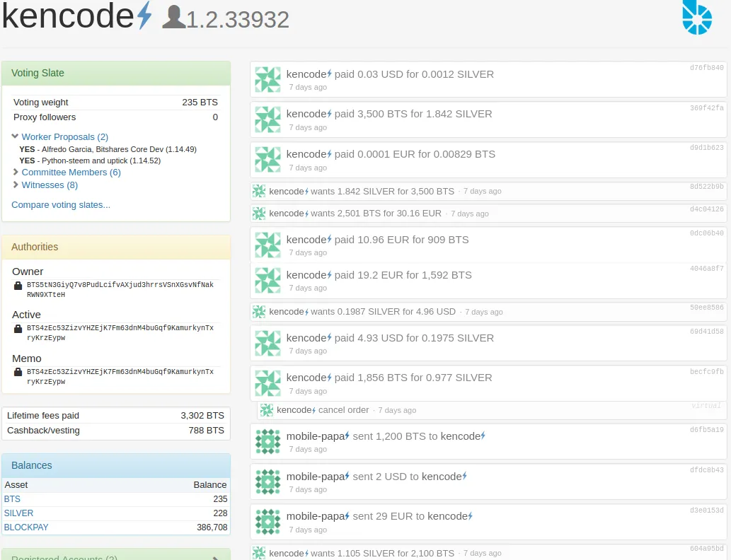Expand the Registered Accounts panel arrow
The height and width of the screenshot is (560, 731).
[215, 558]
